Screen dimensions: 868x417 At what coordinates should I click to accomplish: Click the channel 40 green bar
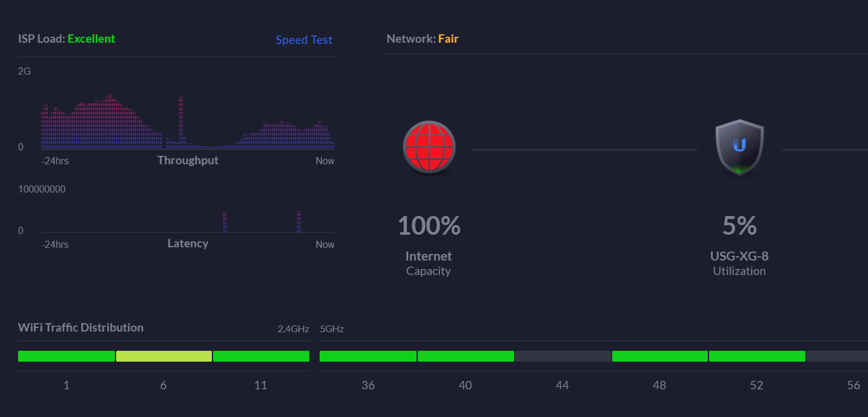465,356
